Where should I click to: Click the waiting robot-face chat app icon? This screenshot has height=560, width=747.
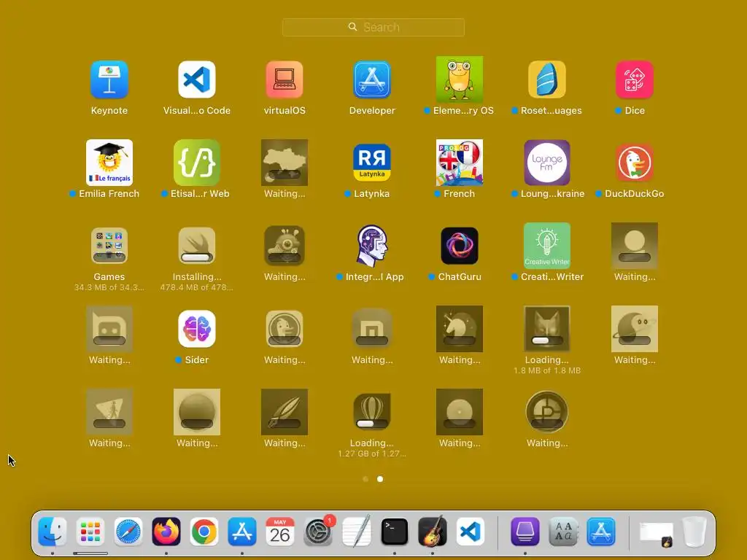click(109, 329)
